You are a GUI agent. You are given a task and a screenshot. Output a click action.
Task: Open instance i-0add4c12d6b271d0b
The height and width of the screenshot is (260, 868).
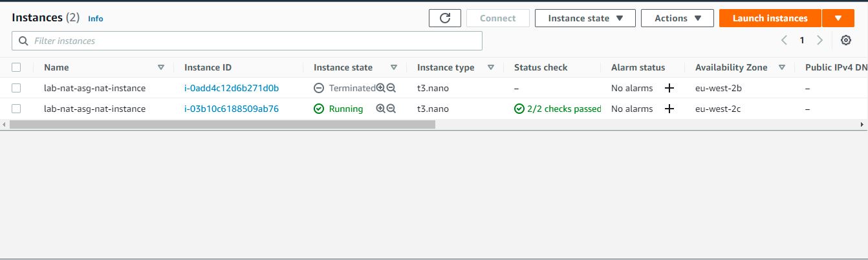232,88
